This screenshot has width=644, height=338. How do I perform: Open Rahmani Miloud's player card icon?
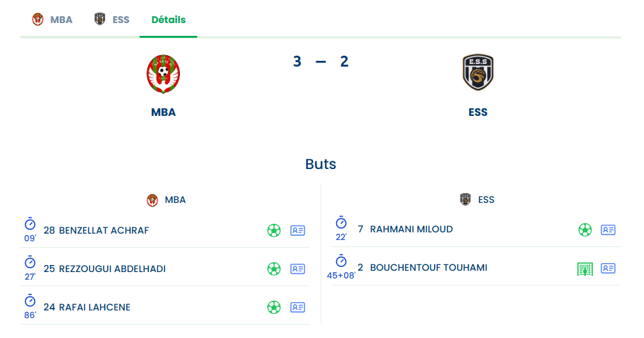click(608, 230)
